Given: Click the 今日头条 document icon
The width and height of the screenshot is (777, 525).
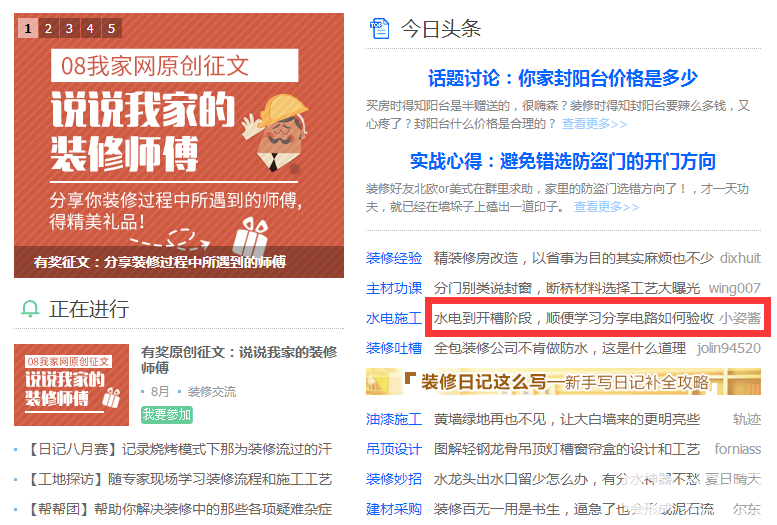Looking at the screenshot, I should point(380,28).
